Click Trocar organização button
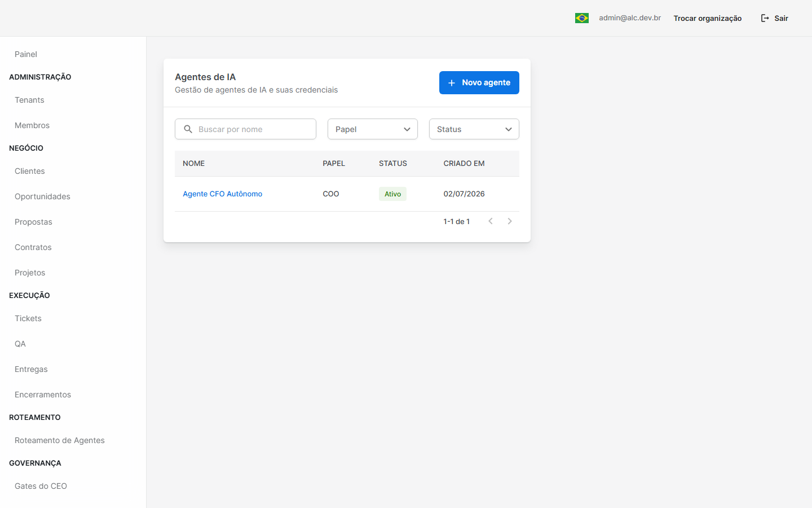The width and height of the screenshot is (812, 508). click(708, 18)
